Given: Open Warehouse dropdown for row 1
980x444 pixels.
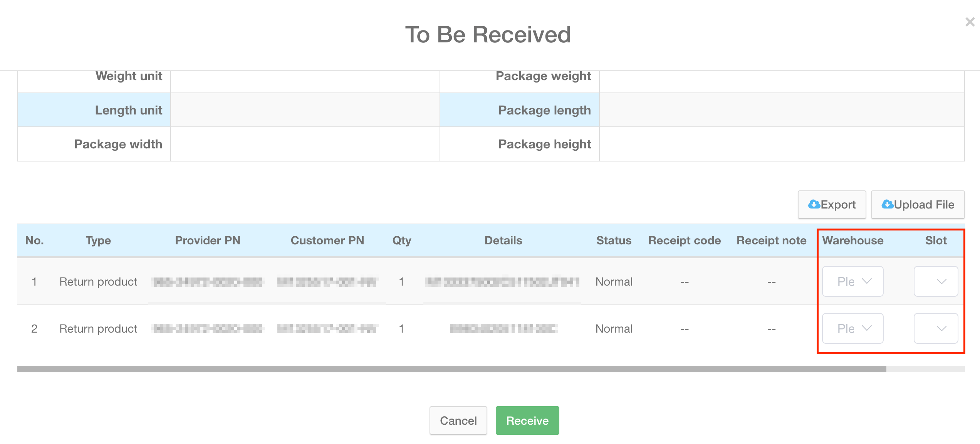Looking at the screenshot, I should tap(852, 281).
